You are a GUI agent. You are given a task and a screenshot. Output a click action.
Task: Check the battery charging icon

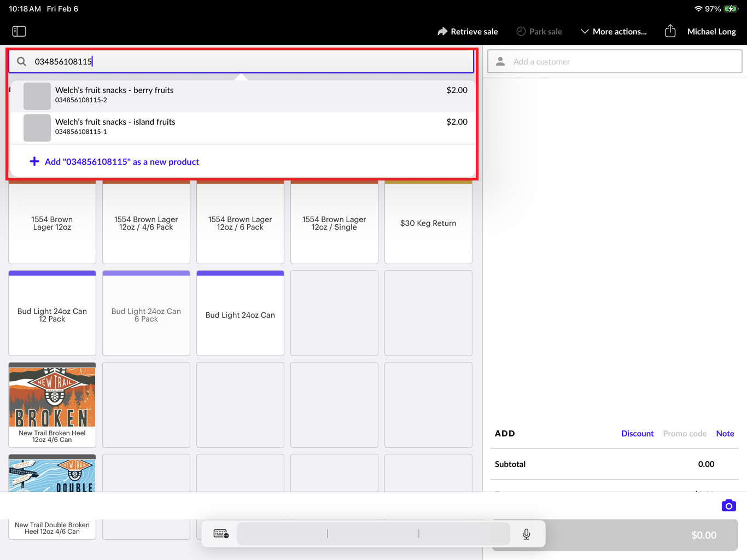tap(731, 9)
